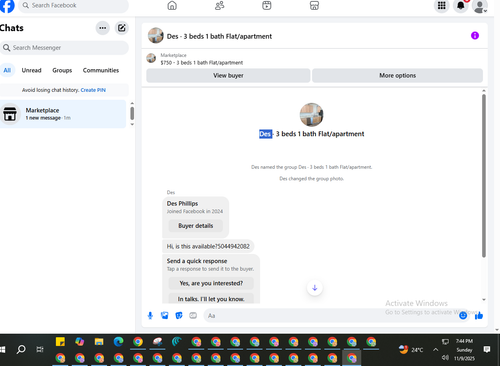The image size is (500, 366).
Task: Click the Create PIN link
Action: click(93, 90)
